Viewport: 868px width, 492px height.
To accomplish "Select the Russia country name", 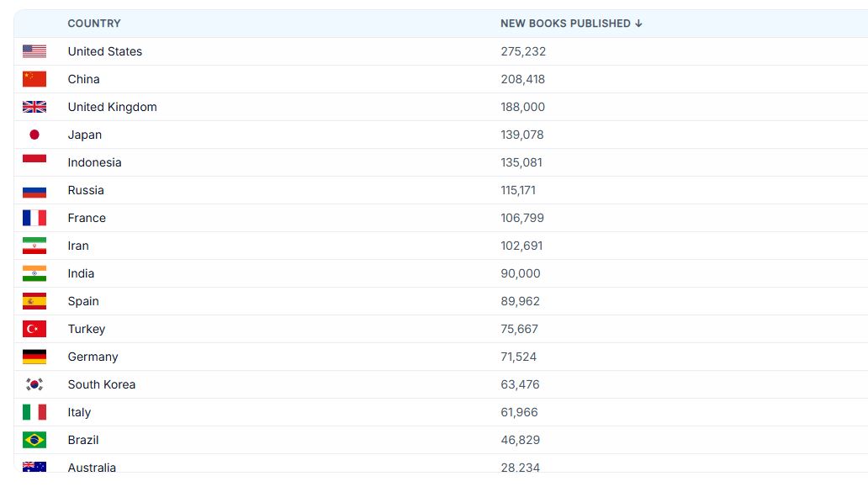I will (x=86, y=190).
